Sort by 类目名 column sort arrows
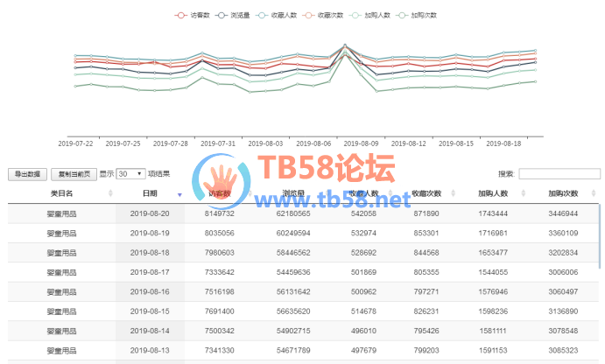The height and width of the screenshot is (364, 605). [x=110, y=193]
